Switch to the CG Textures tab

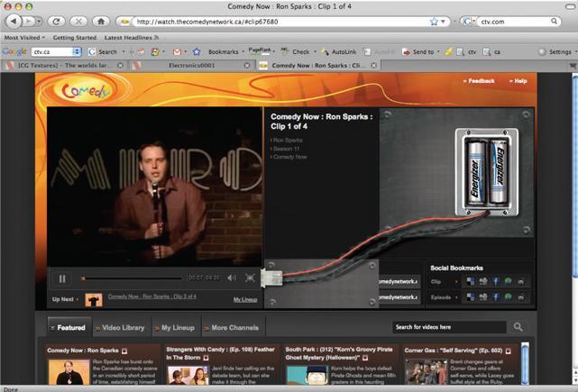coord(63,65)
